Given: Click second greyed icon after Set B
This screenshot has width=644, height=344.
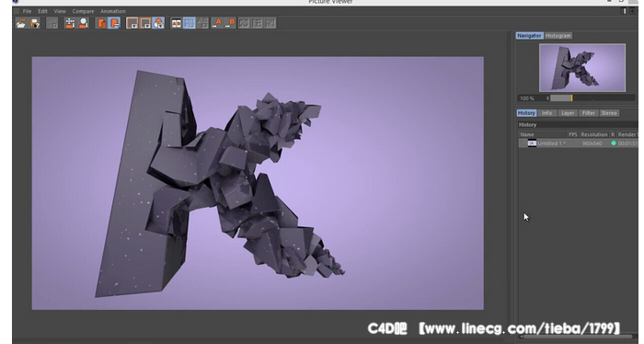Looking at the screenshot, I should pyautogui.click(x=257, y=23).
